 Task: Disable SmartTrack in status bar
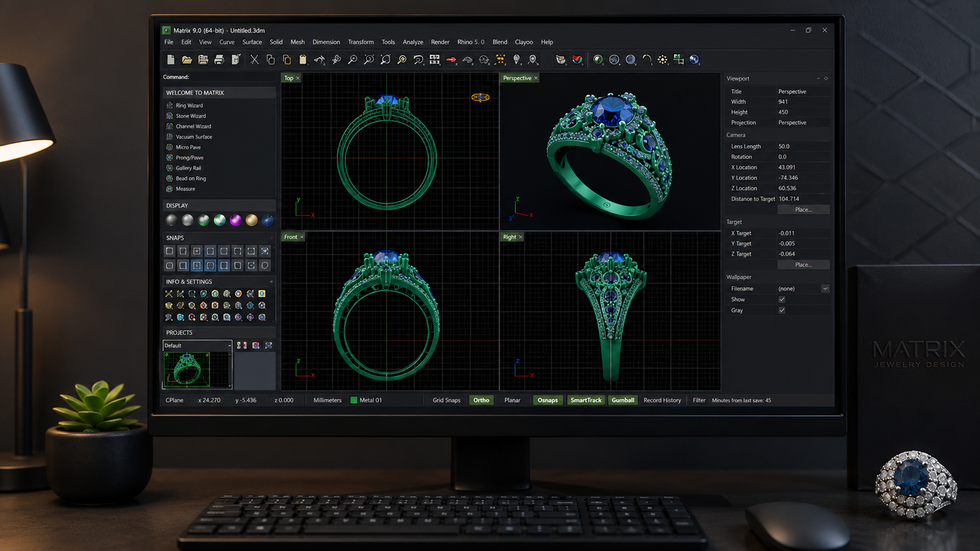586,400
